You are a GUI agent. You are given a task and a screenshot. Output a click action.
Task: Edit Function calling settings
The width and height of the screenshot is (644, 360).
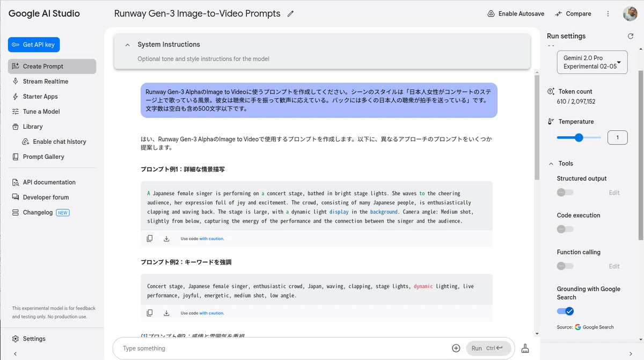[x=614, y=266]
